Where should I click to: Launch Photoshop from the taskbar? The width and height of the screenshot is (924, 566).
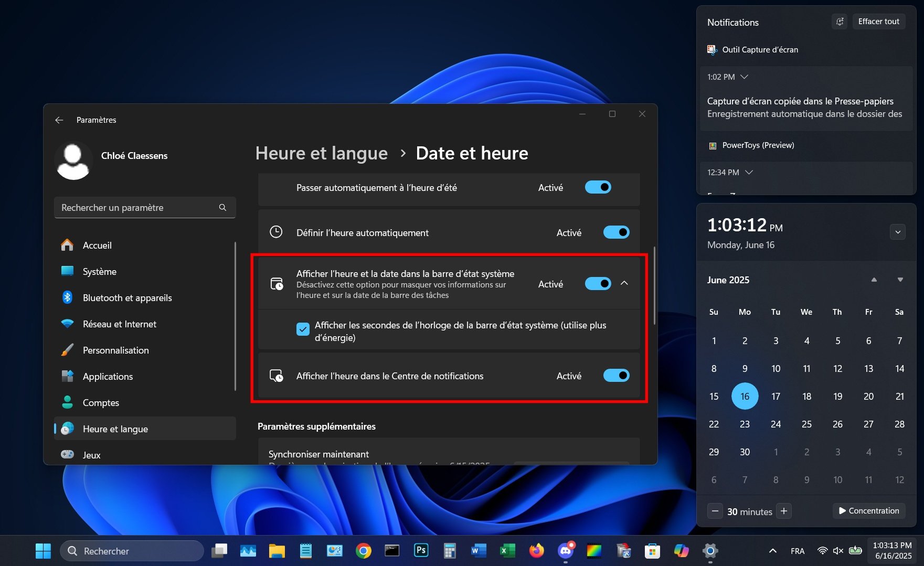tap(420, 551)
